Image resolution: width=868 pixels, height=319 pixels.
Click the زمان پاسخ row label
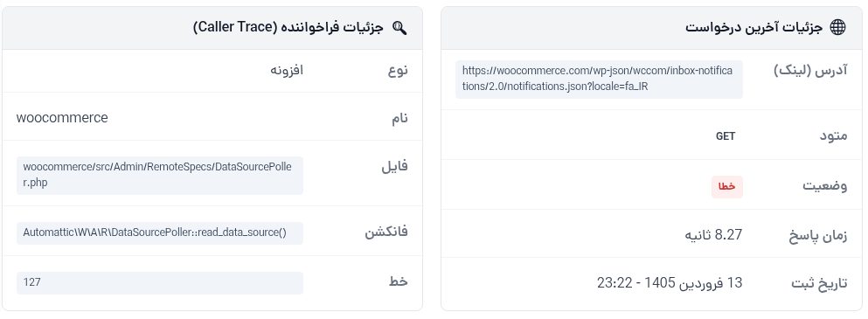click(x=817, y=236)
